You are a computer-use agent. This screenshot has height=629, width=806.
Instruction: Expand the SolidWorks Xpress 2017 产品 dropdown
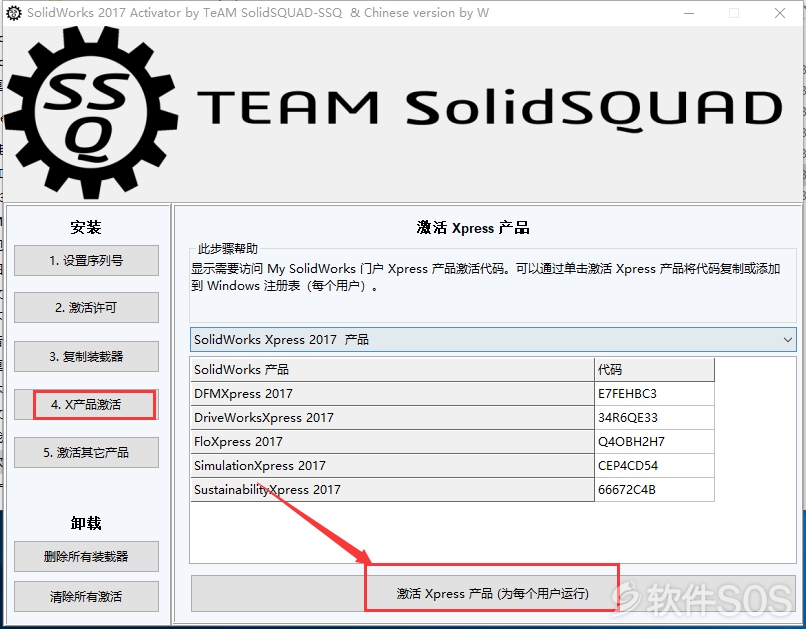493,340
